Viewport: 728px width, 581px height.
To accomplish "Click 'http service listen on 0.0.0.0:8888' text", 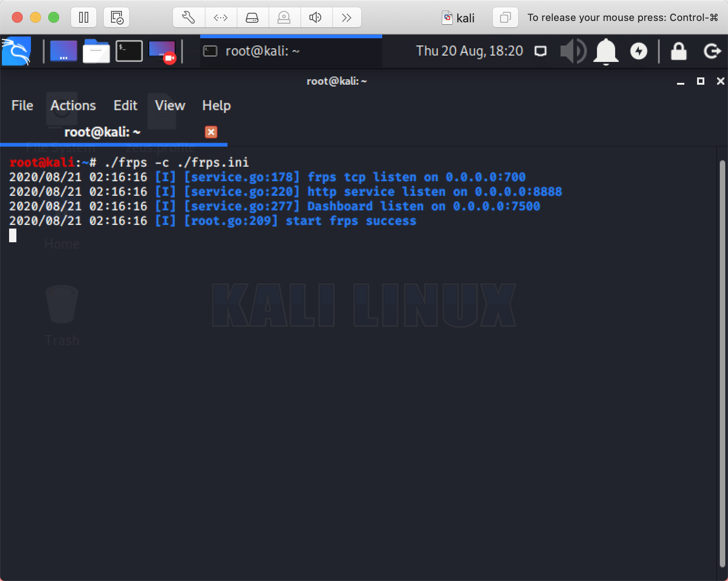I will [x=435, y=192].
